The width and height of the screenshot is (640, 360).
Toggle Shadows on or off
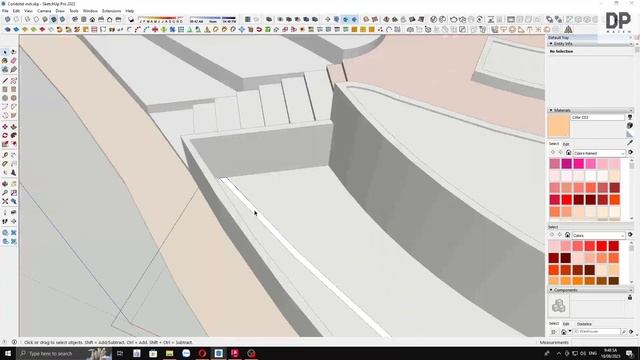(131, 19)
